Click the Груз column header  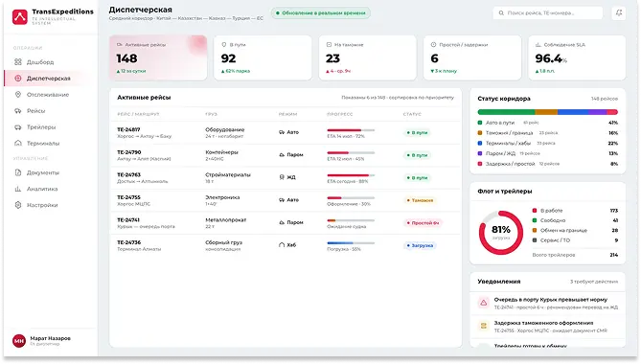click(212, 114)
